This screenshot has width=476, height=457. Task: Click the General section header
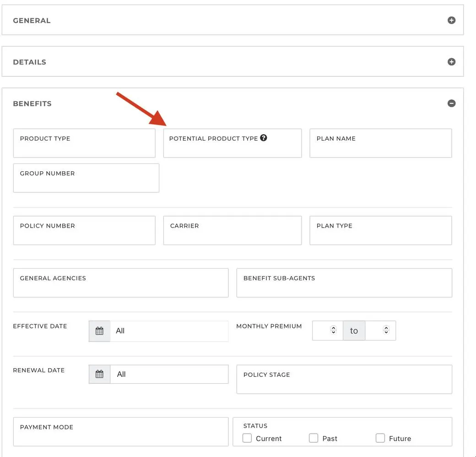click(233, 20)
